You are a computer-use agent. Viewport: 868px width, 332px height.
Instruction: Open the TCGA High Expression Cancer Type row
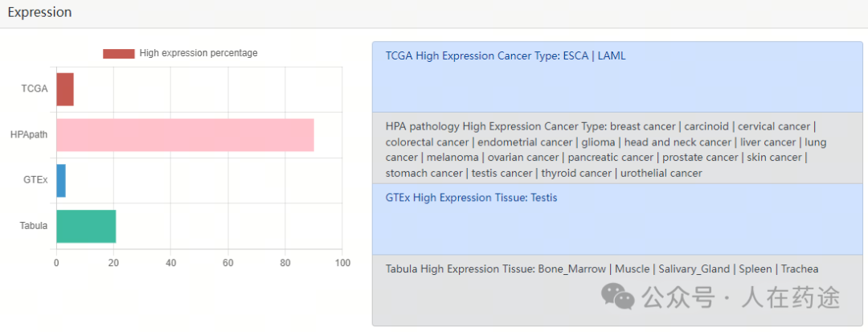click(617, 77)
